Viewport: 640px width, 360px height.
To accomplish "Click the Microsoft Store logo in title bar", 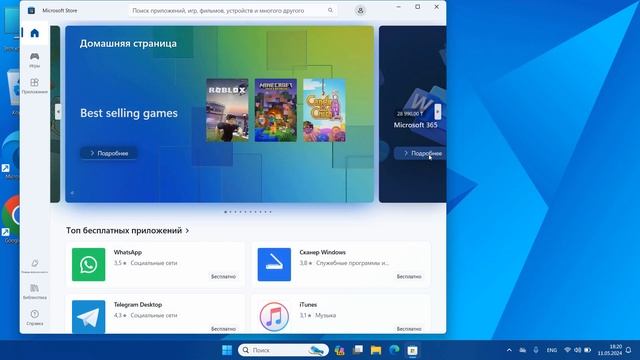I will 31,11.
